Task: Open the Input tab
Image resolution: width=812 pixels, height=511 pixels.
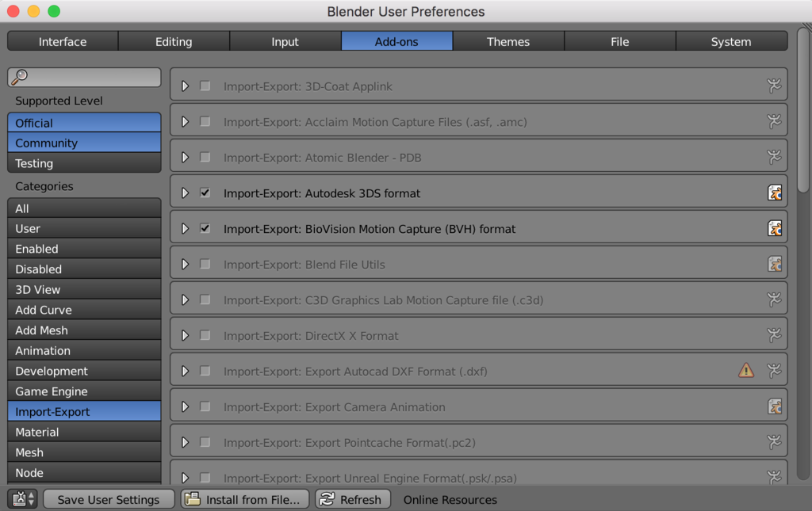Action: 285,41
